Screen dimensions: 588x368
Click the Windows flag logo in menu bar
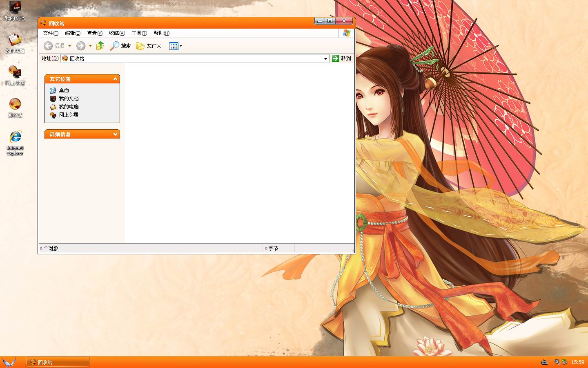[347, 33]
